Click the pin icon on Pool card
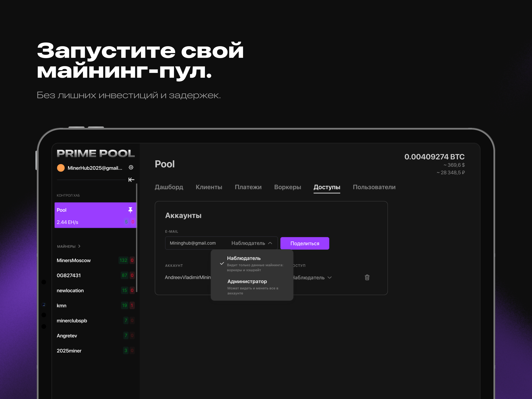 tap(130, 210)
